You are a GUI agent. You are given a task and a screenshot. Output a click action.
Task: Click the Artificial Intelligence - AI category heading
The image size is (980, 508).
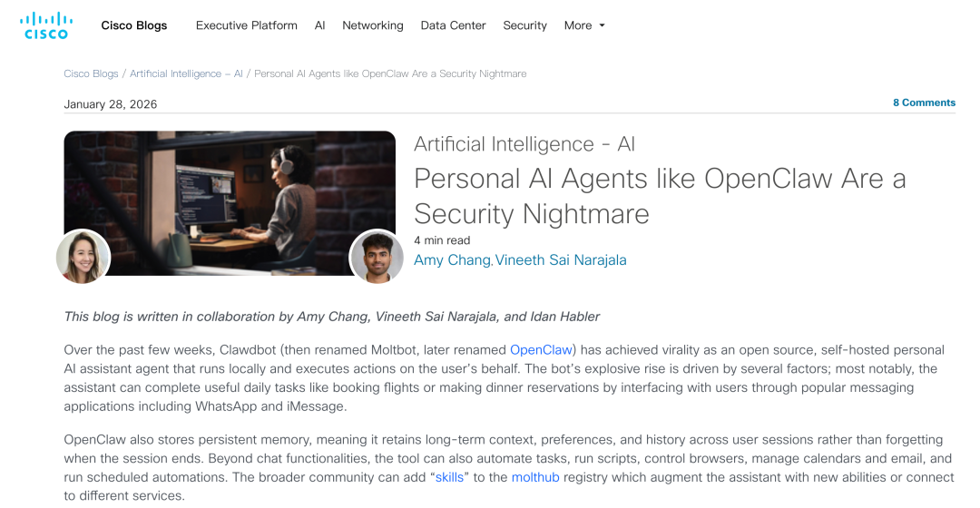(524, 144)
